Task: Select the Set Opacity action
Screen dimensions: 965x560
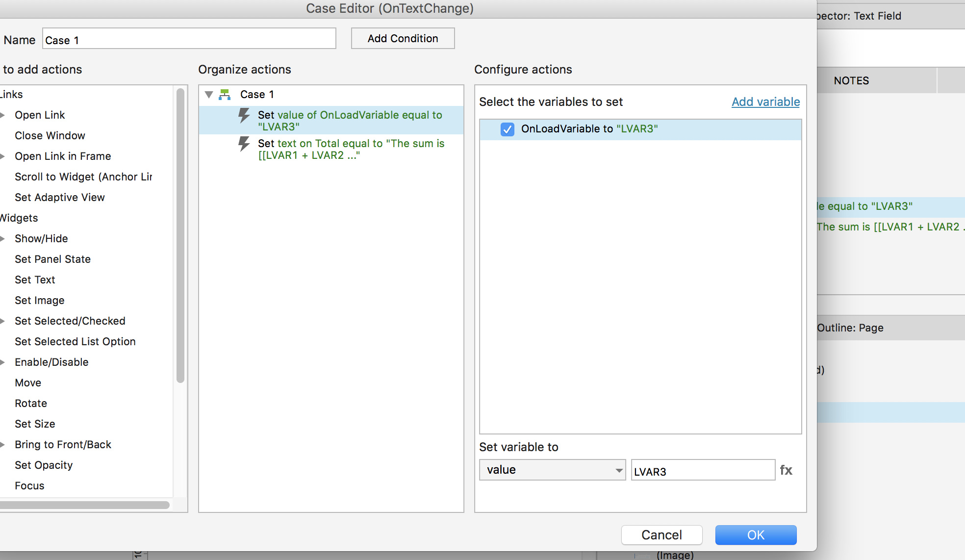Action: 44,465
